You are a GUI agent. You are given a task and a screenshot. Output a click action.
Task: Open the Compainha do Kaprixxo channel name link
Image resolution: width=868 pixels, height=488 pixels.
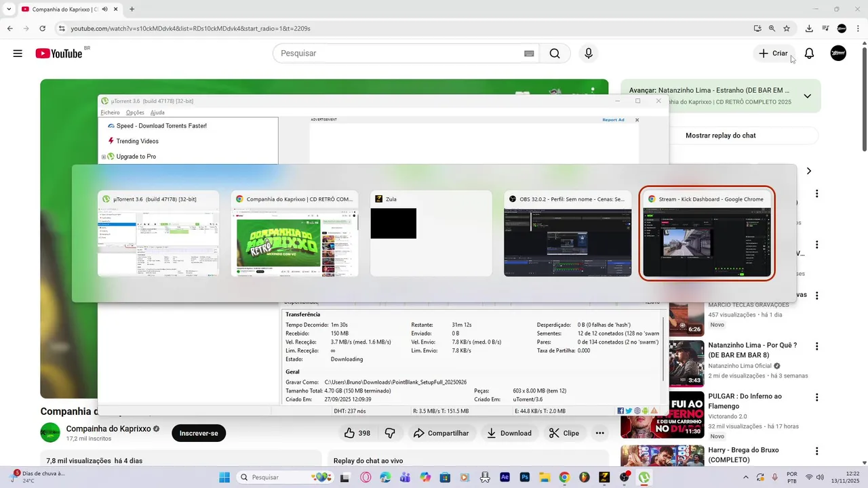click(x=108, y=429)
